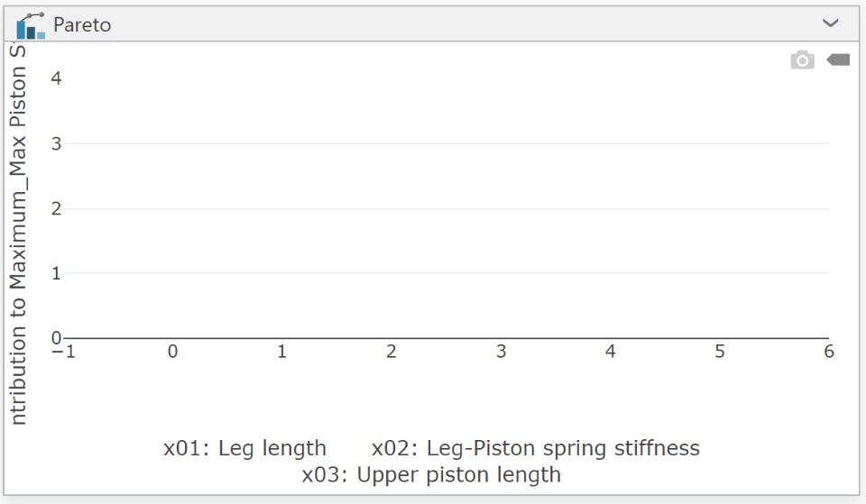Click y-axis tick label 3

point(56,143)
